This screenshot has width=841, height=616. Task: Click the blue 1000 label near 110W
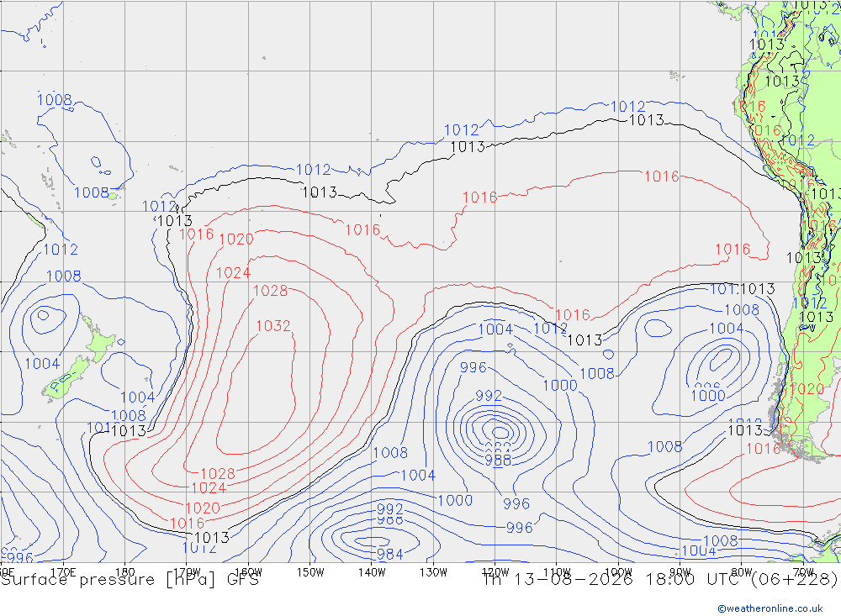(x=560, y=386)
